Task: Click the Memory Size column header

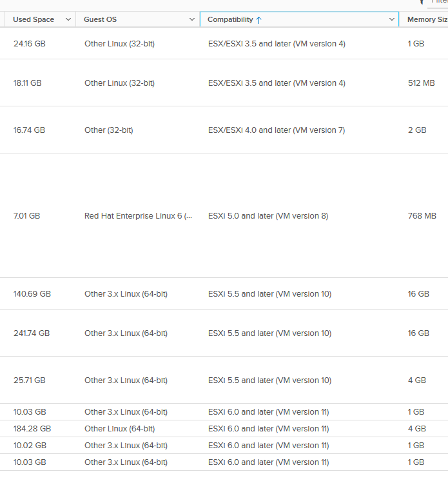Action: (x=427, y=20)
